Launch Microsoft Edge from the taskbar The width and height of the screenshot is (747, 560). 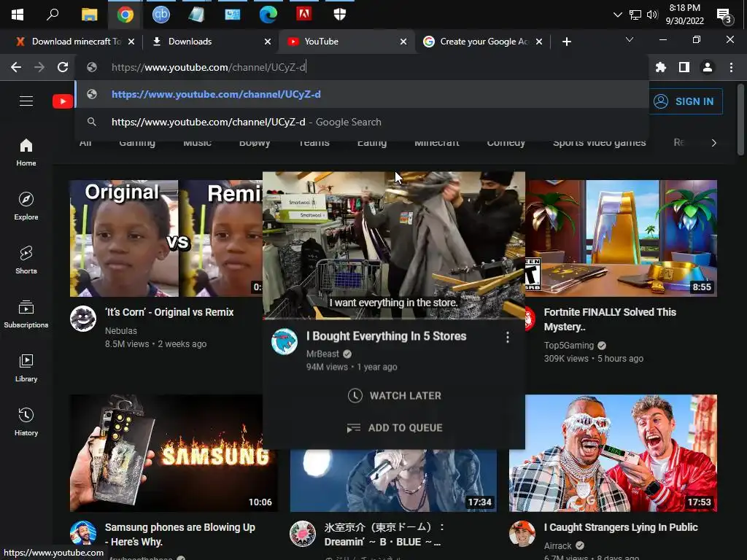(x=268, y=15)
